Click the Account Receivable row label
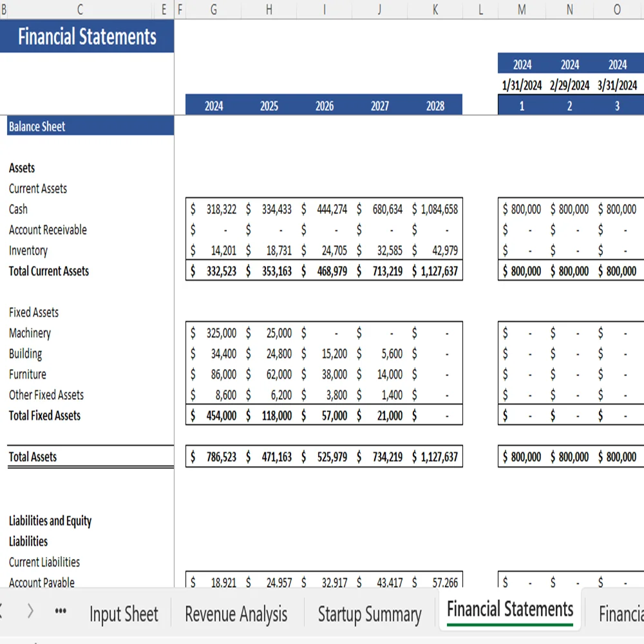 [48, 230]
